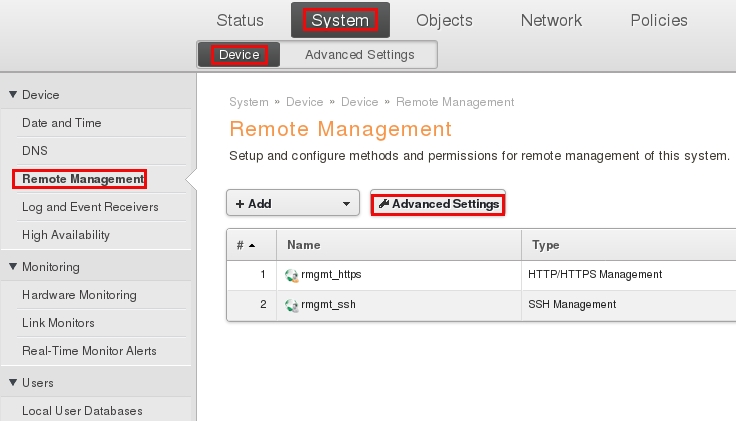The height and width of the screenshot is (421, 736).
Task: Click the rmgmt_ssh entry icon
Action: coord(292,305)
